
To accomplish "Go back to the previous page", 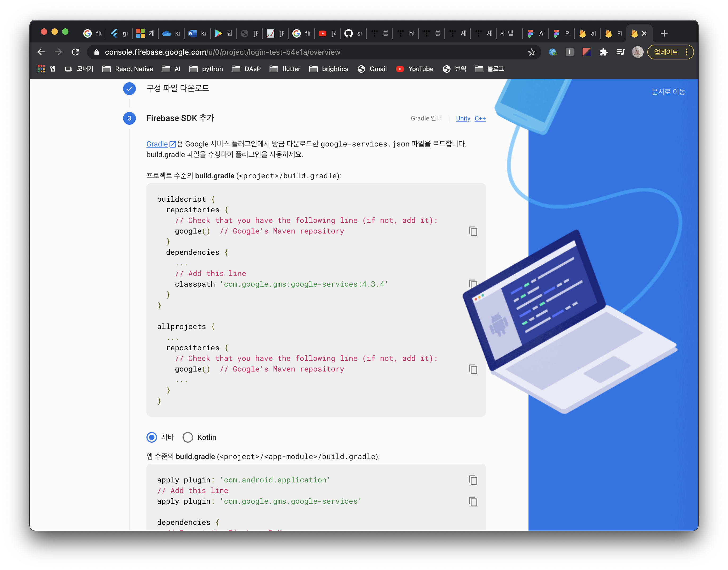I will pos(41,52).
